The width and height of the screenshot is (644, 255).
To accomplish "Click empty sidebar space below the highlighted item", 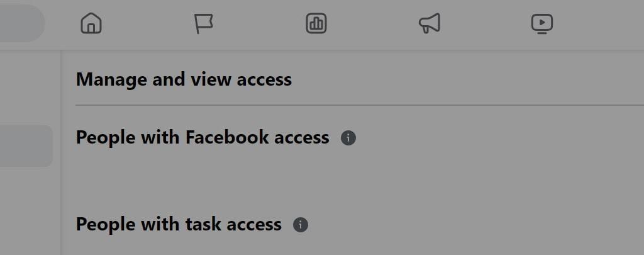I will coord(28,208).
